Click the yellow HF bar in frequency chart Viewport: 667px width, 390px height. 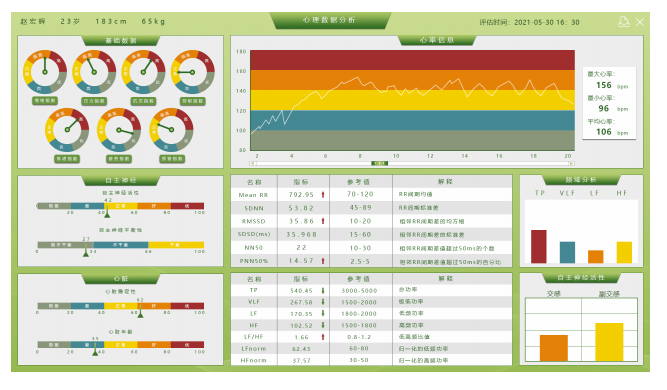(624, 252)
